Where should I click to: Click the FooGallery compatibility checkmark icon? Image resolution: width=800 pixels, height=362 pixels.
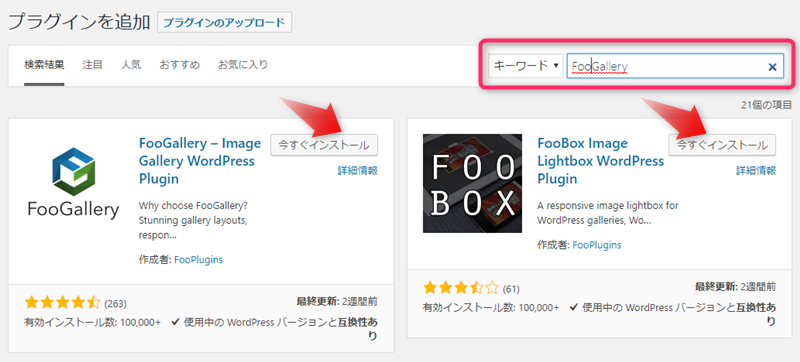175,322
